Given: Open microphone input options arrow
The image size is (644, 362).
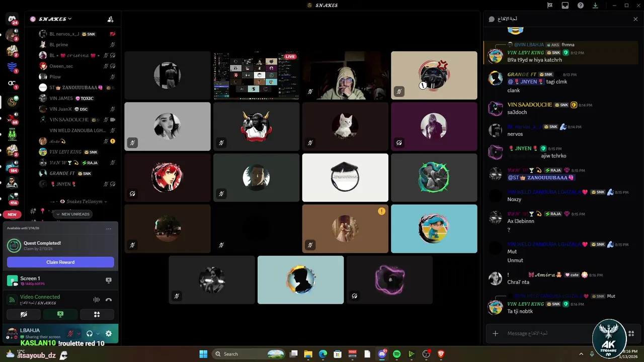Looking at the screenshot, I should point(78,333).
